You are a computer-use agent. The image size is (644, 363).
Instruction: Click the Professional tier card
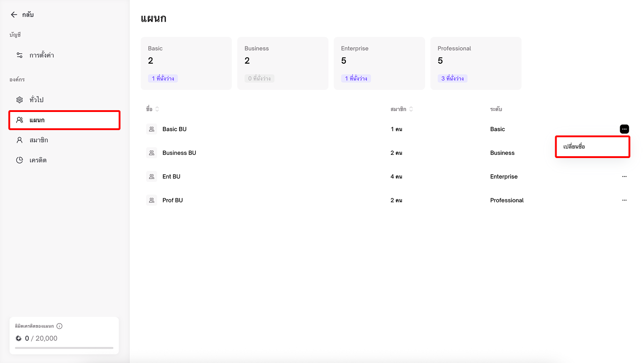(x=475, y=63)
